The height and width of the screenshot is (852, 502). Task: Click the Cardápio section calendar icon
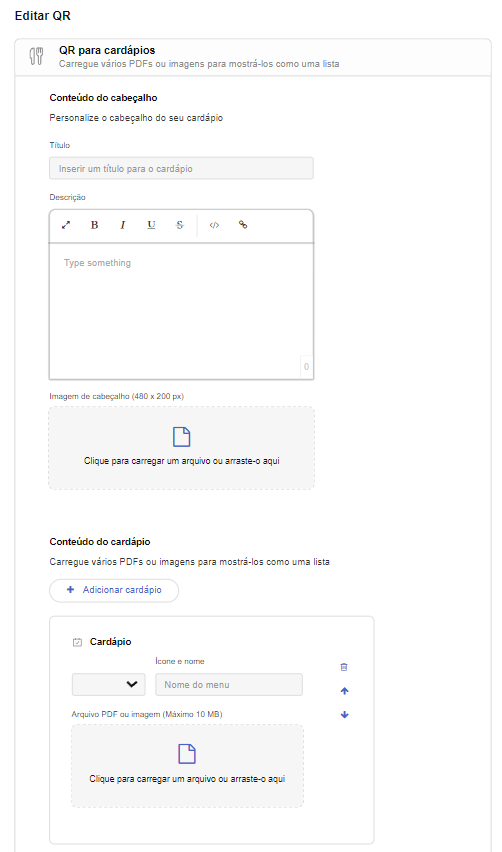coord(77,642)
